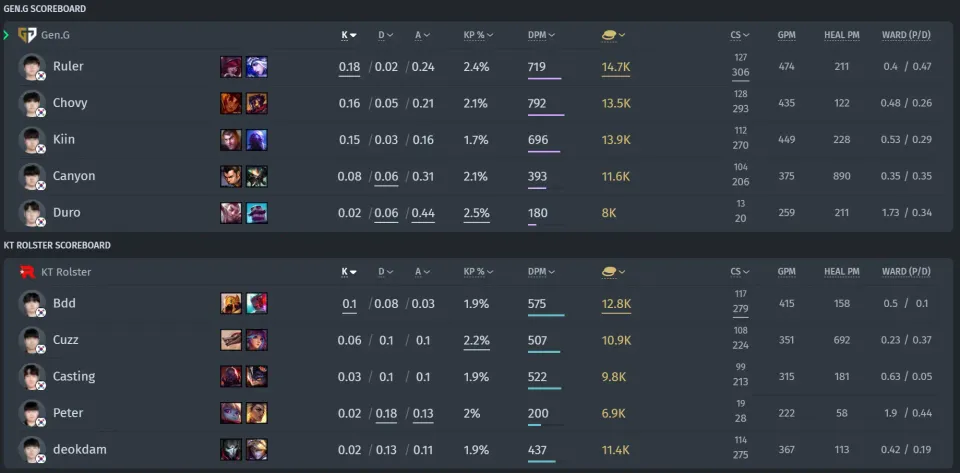This screenshot has height=473, width=960.
Task: Click the Gen.G team logo icon
Action: [27, 35]
